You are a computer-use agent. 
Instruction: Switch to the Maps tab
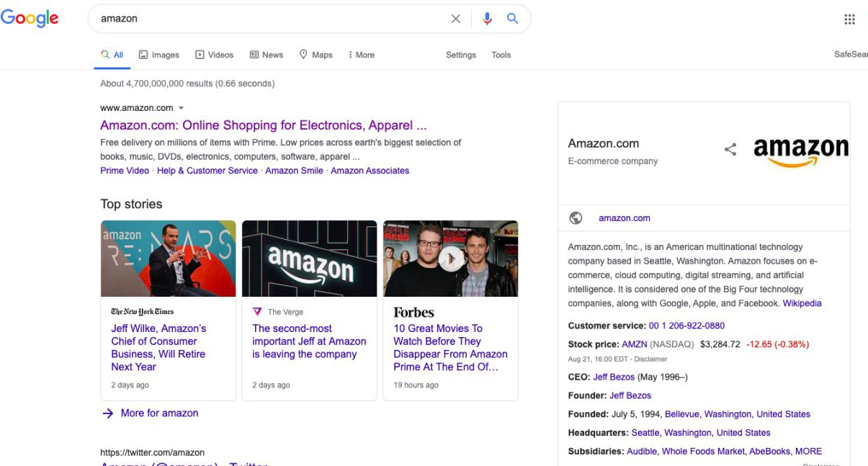316,55
